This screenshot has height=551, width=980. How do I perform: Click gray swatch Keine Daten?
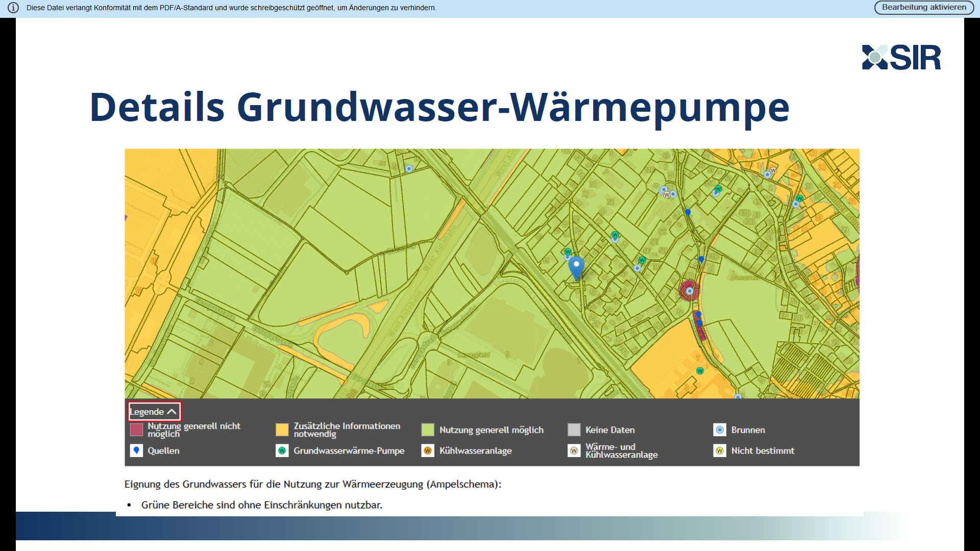574,430
